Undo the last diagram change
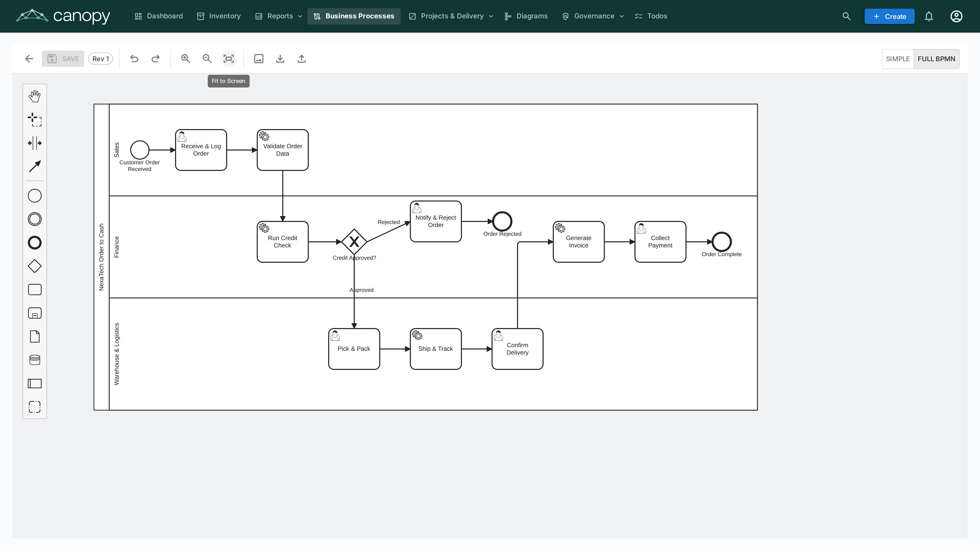The image size is (980, 551). click(x=134, y=59)
